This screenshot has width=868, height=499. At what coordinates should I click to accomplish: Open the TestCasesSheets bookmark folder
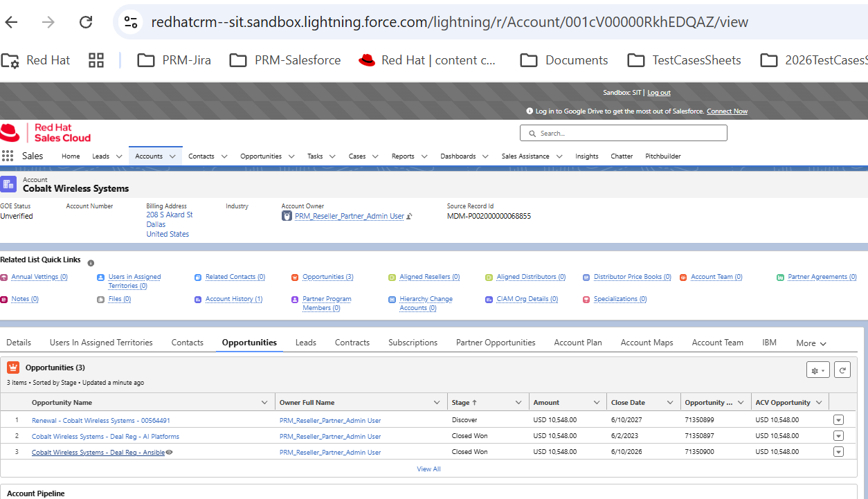point(684,60)
